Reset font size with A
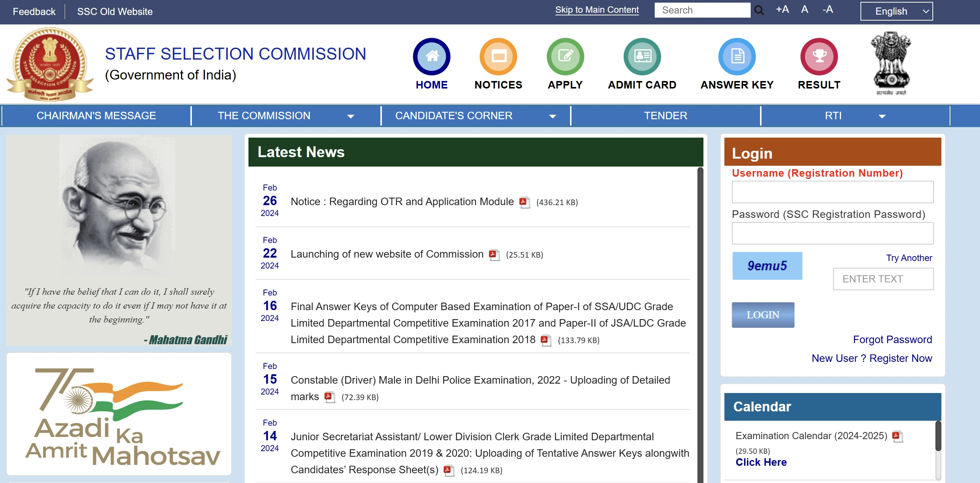This screenshot has width=980, height=483. point(804,9)
